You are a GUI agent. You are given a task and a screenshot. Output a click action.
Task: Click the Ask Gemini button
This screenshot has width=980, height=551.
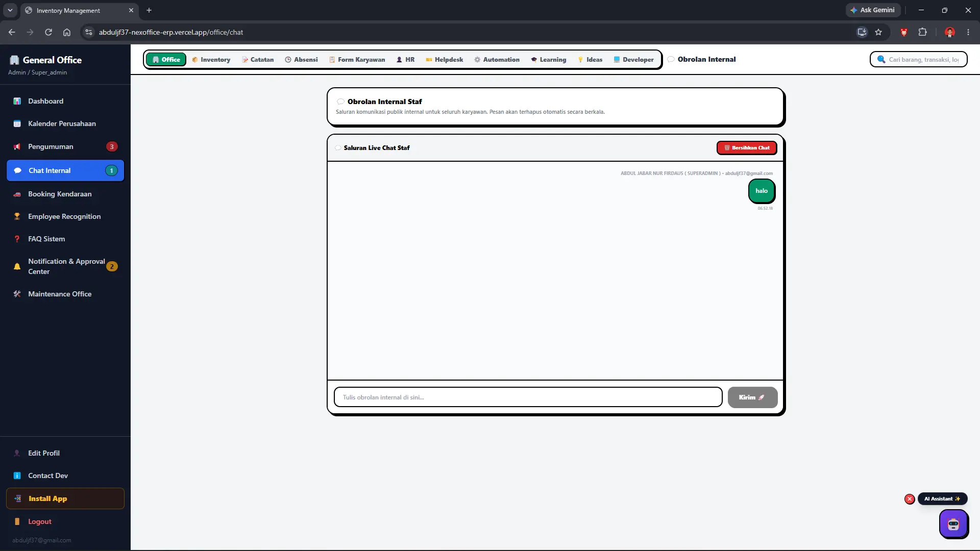click(x=872, y=10)
